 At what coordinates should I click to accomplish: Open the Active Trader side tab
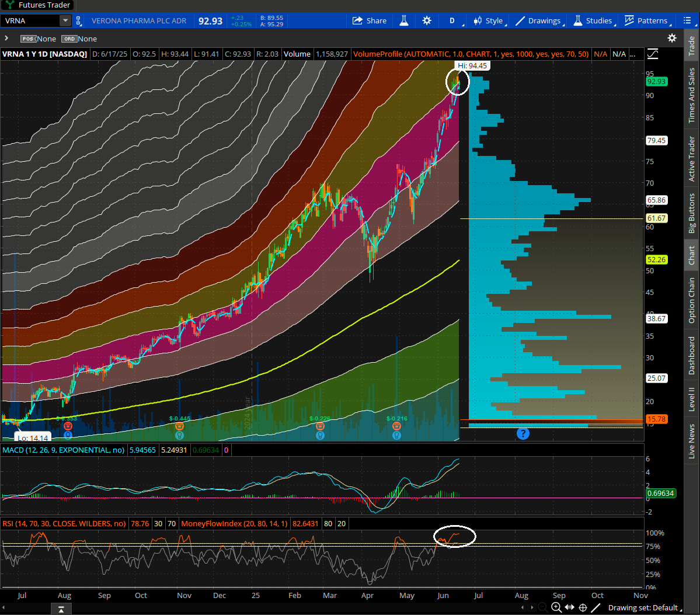pos(691,158)
